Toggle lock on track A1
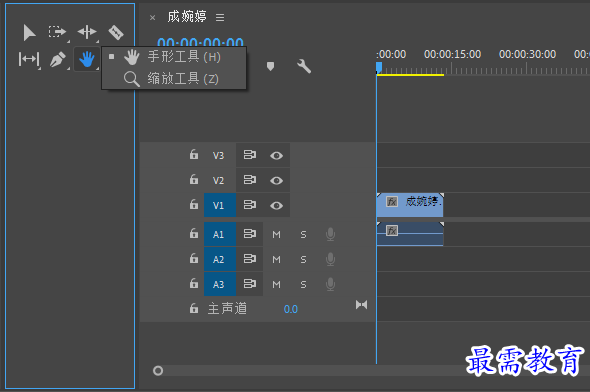590x392 pixels. coord(194,233)
